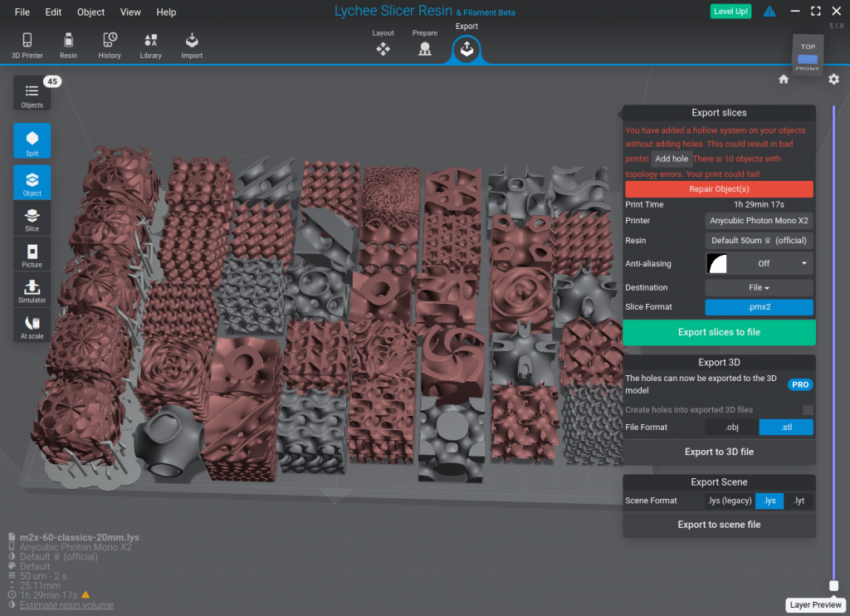Switch to Picture view mode

tap(32, 255)
